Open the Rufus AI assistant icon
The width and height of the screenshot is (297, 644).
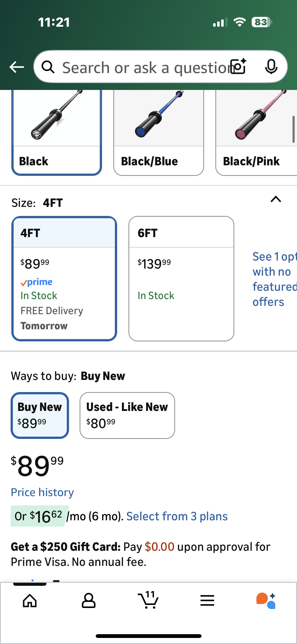tap(266, 601)
